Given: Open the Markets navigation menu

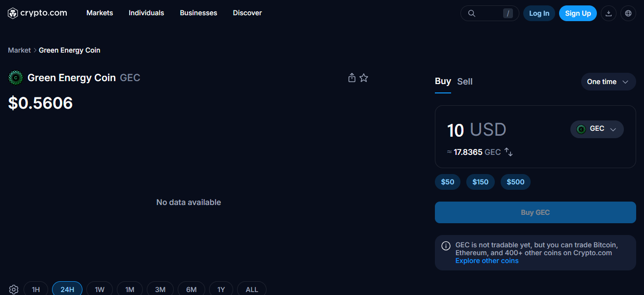Looking at the screenshot, I should coord(100,13).
